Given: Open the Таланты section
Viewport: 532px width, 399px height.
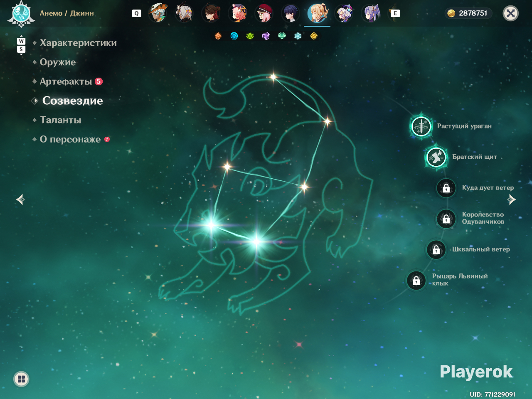Looking at the screenshot, I should (x=61, y=120).
